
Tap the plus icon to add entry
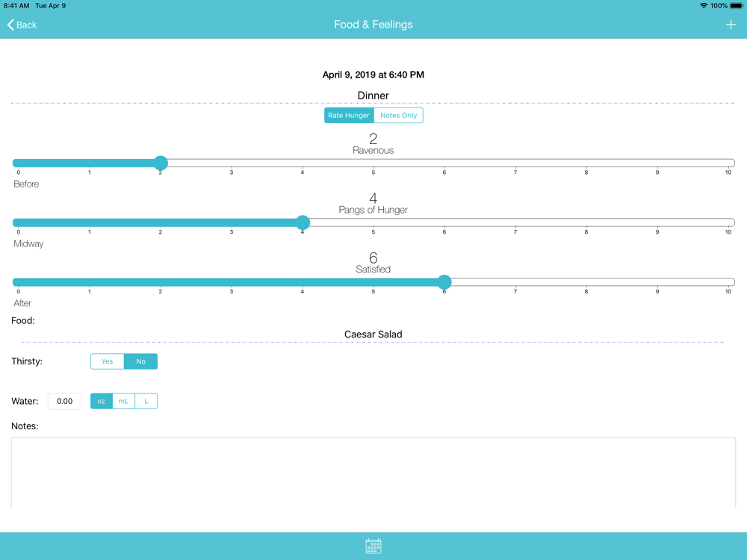pyautogui.click(x=731, y=25)
